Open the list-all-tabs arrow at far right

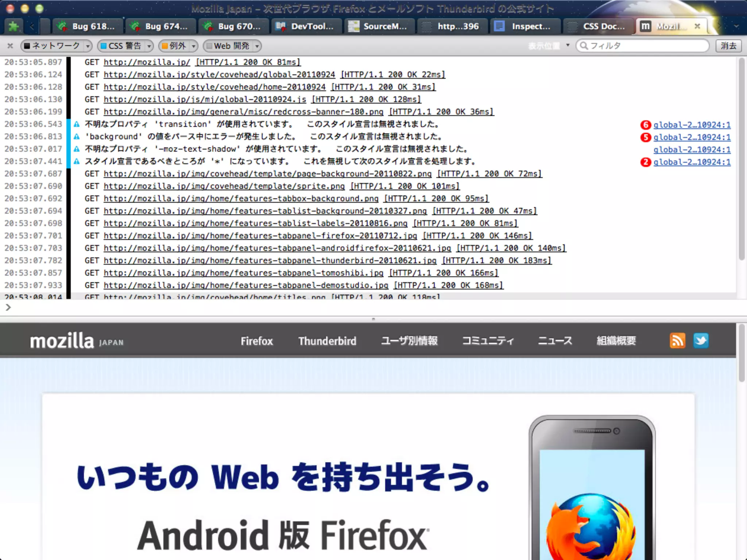(736, 26)
